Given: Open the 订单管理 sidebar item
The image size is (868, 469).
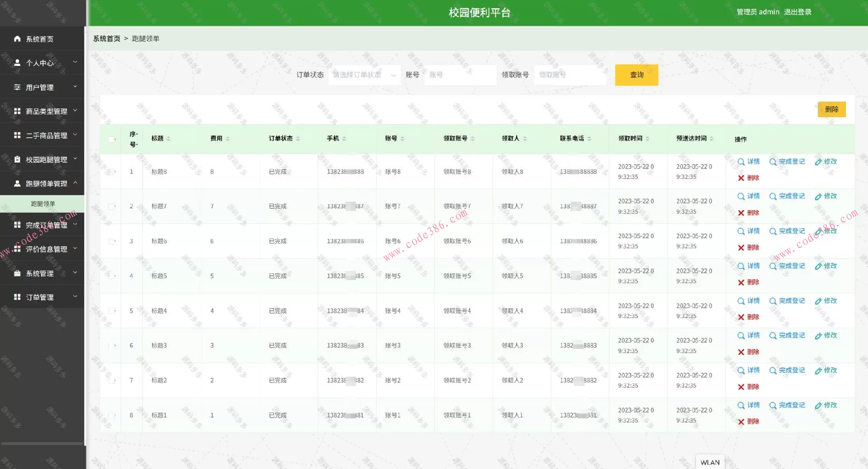Looking at the screenshot, I should point(42,297).
